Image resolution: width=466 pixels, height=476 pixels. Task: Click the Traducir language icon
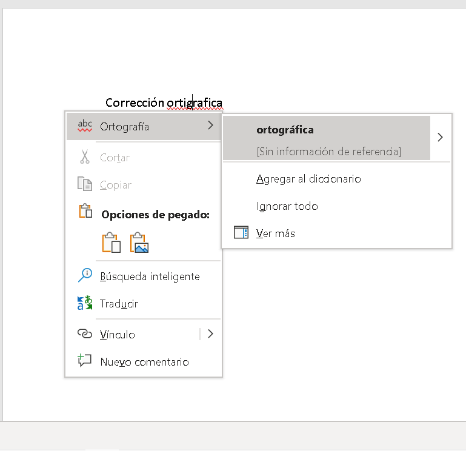85,303
